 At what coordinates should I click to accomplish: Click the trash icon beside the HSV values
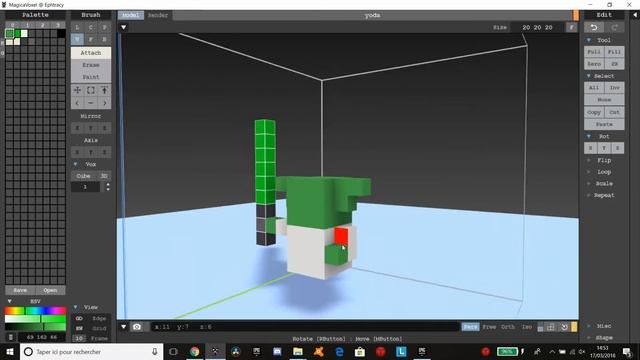tap(11, 337)
